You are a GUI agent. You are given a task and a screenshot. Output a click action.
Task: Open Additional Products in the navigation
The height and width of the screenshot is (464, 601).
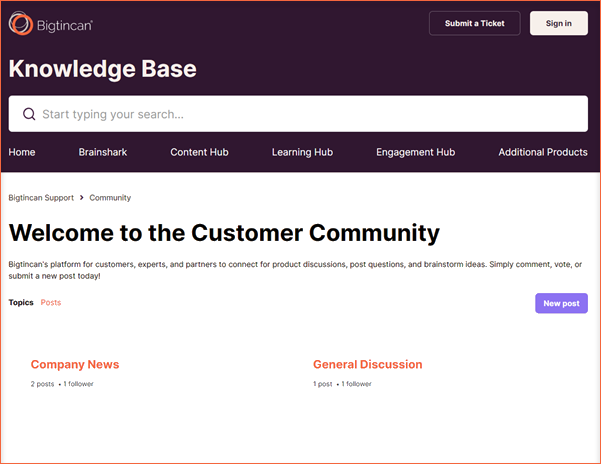pos(543,152)
